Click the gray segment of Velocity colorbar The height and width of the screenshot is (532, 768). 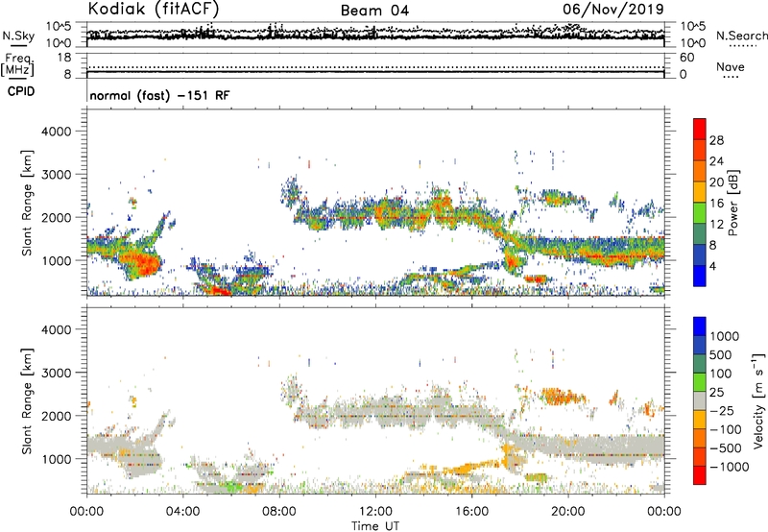tap(700, 401)
